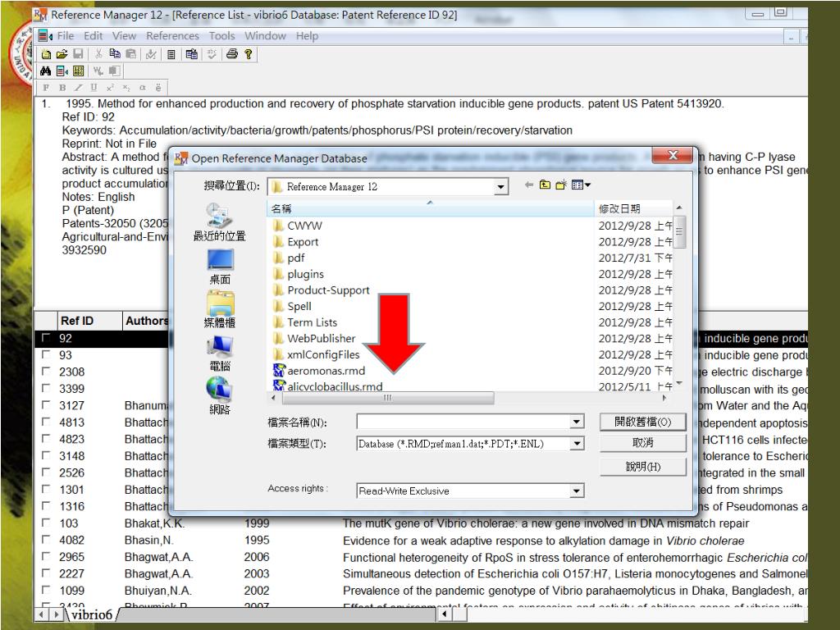Click the yellow question mark Help icon

click(248, 54)
